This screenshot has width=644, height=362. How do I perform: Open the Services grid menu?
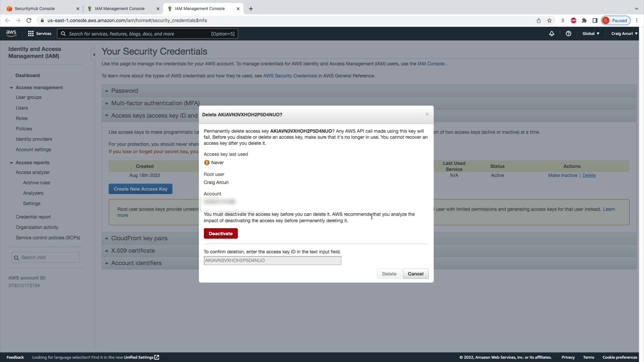[x=39, y=34]
